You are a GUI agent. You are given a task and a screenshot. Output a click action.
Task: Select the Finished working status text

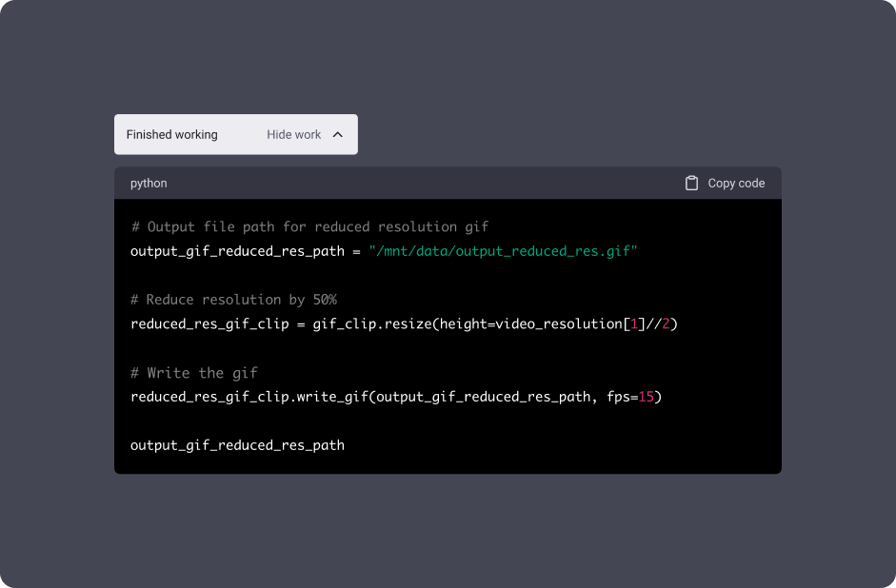(x=172, y=135)
